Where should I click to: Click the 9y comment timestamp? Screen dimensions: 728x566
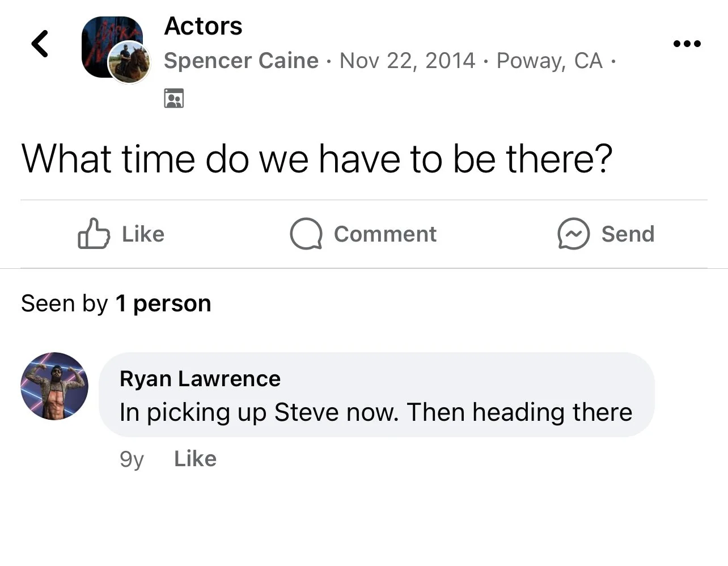tap(132, 458)
